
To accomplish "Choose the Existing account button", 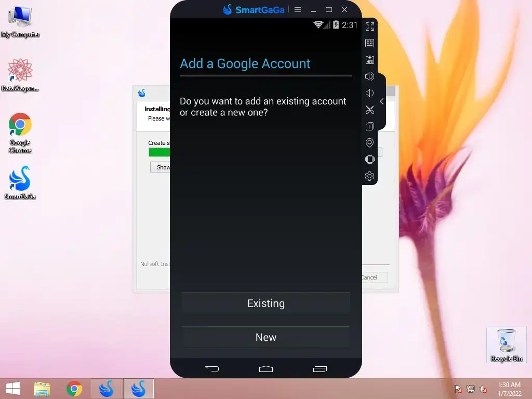I will coord(266,303).
